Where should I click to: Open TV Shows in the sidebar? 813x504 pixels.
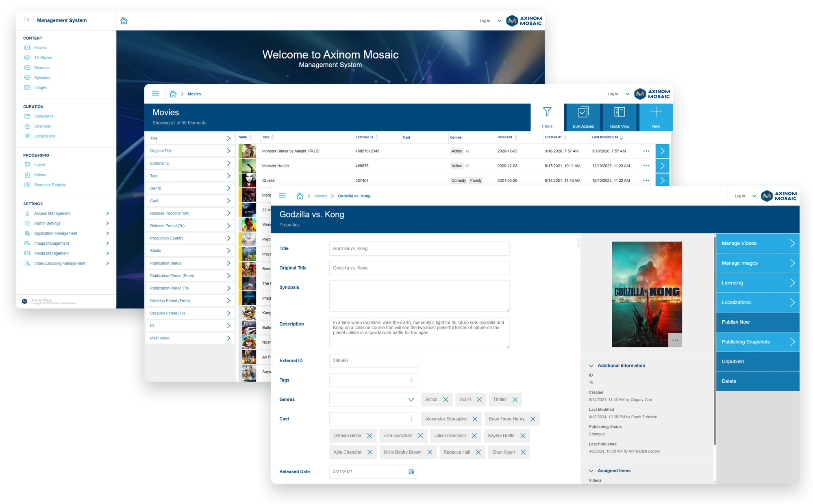pos(43,58)
